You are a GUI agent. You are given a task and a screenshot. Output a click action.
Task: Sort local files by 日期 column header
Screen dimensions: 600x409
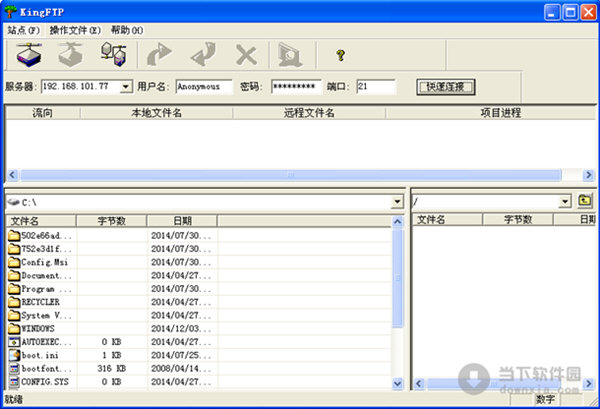[182, 221]
